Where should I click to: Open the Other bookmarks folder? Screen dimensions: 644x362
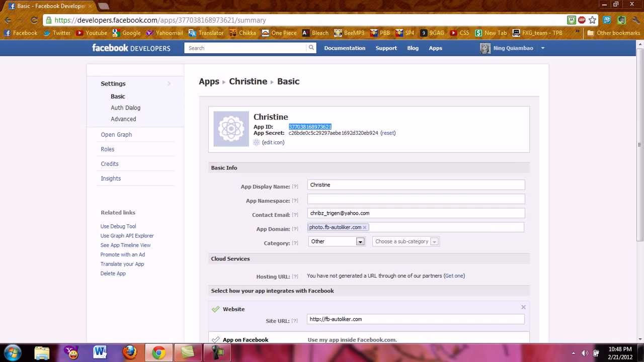click(x=613, y=33)
